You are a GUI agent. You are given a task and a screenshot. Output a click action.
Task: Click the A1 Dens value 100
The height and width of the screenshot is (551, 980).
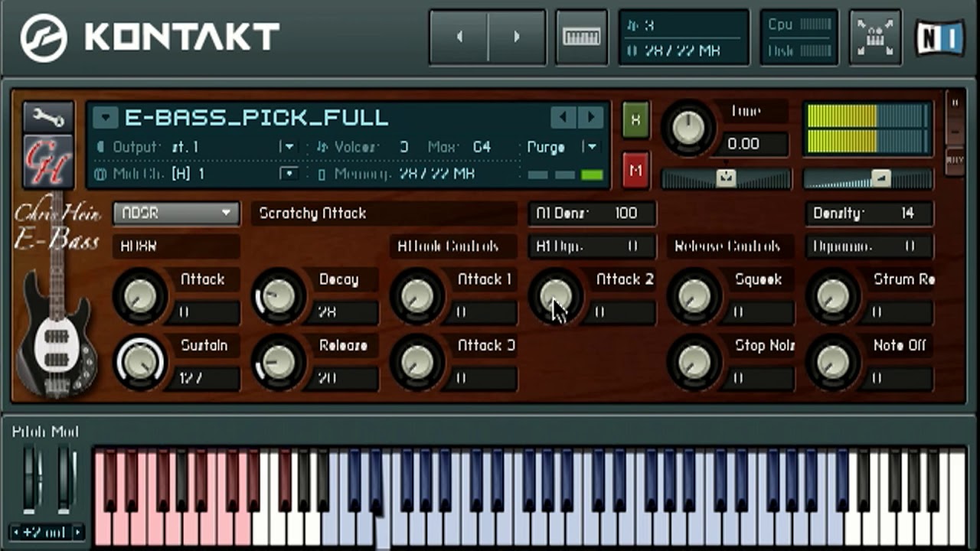[626, 214]
